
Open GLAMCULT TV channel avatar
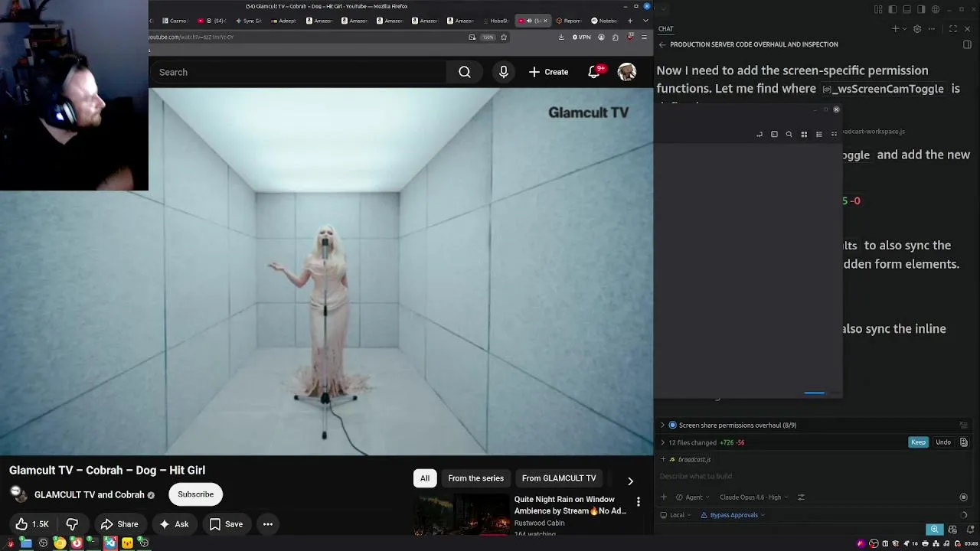point(18,494)
